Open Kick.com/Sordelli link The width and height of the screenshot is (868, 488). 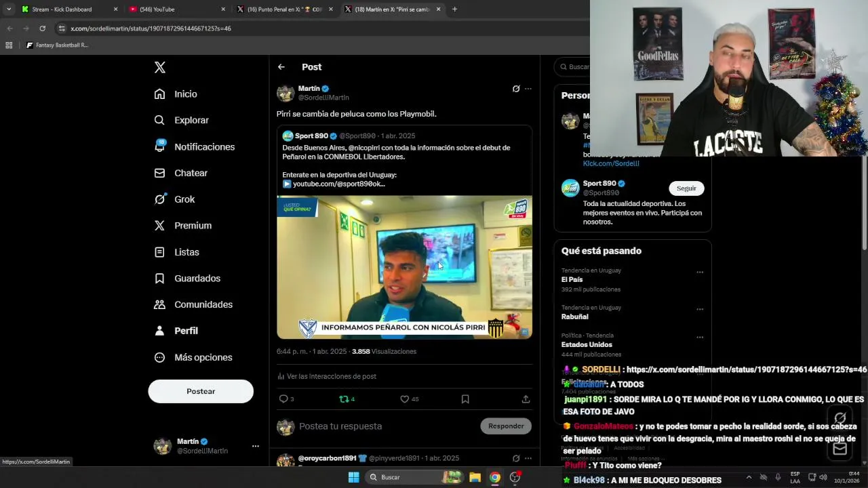pyautogui.click(x=611, y=163)
